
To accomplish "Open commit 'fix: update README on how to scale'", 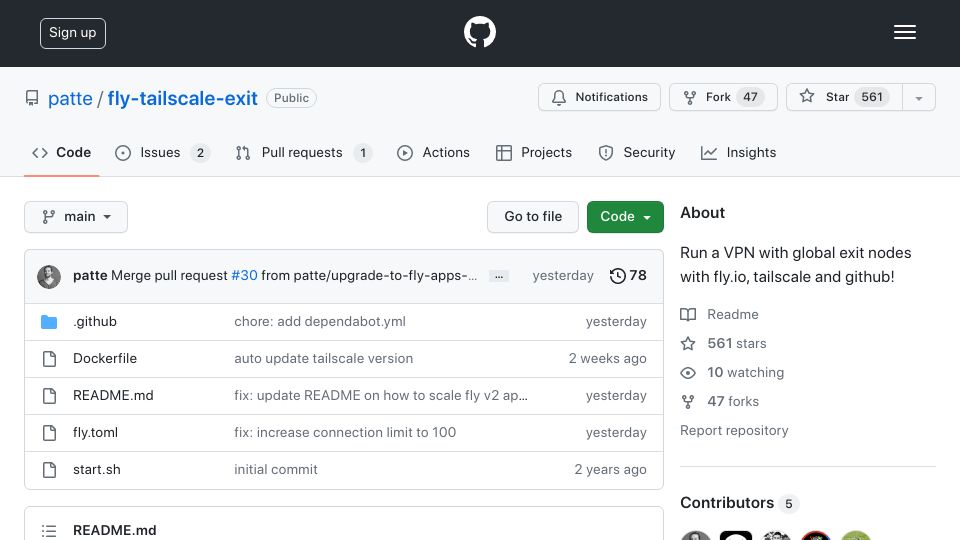I will point(381,396).
